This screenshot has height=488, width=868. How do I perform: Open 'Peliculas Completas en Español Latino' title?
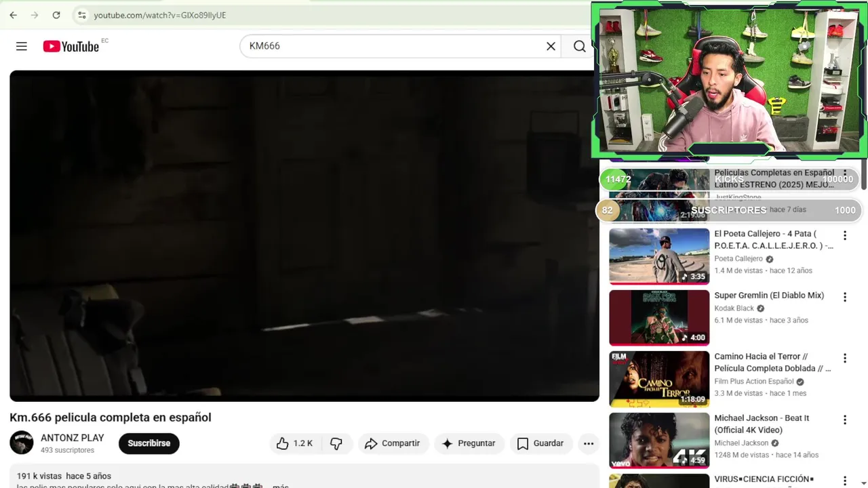pyautogui.click(x=774, y=179)
